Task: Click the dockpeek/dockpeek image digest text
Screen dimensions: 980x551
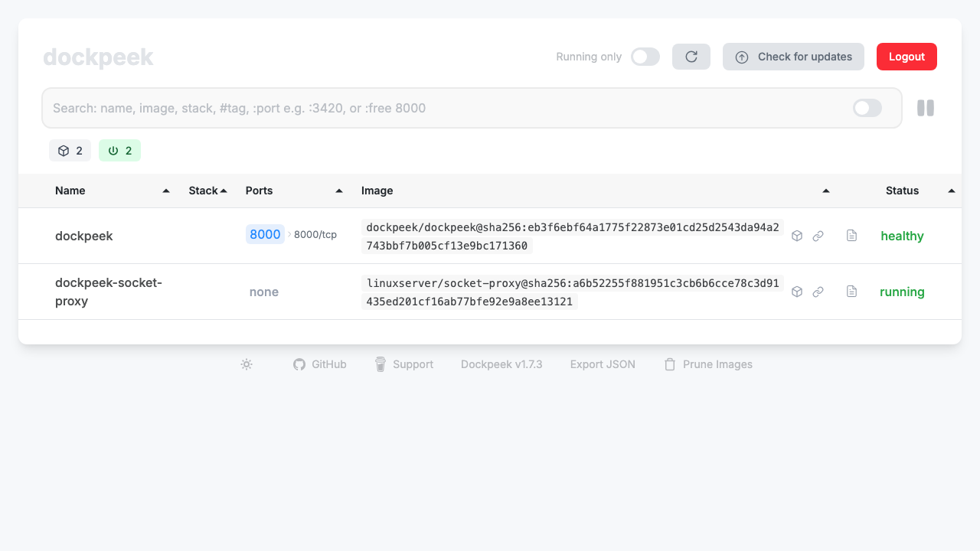Action: [573, 236]
